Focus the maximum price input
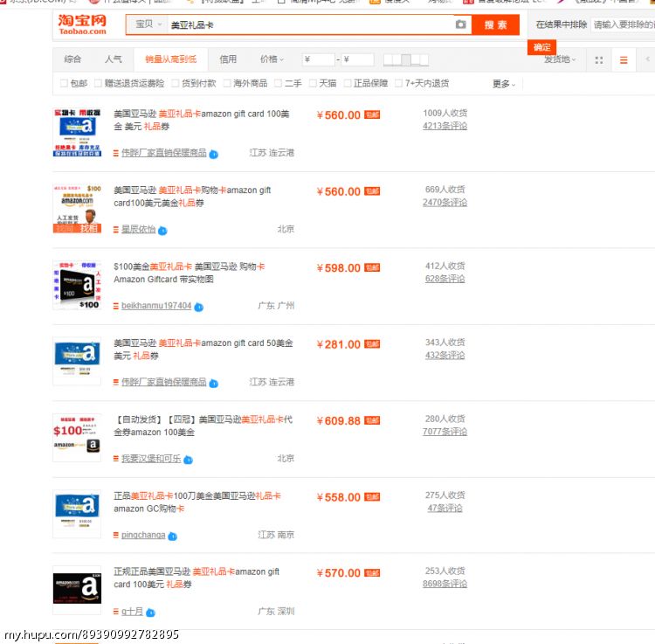 (x=357, y=59)
